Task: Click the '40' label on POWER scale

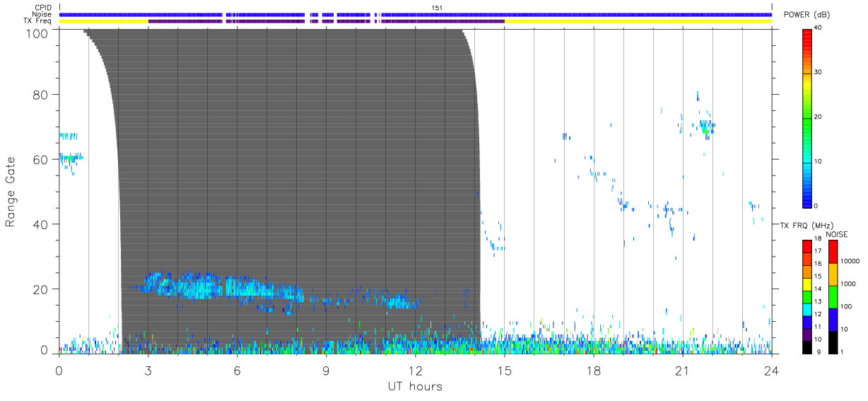Action: point(818,28)
